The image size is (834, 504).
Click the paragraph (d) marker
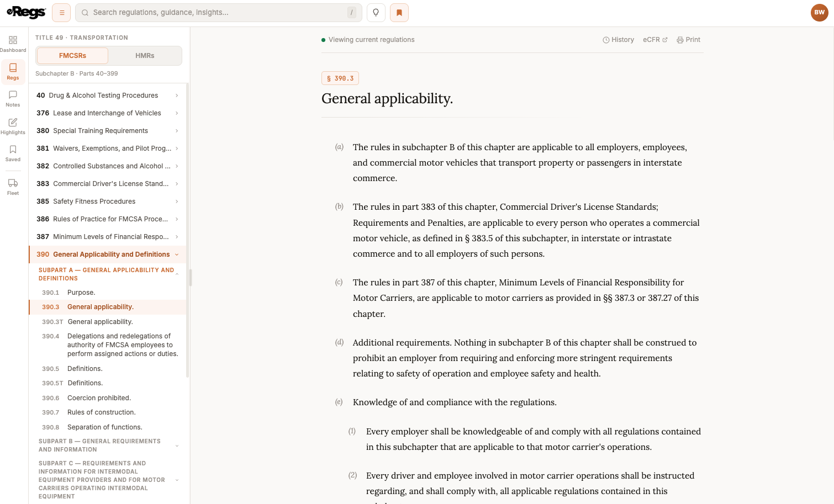coord(339,342)
